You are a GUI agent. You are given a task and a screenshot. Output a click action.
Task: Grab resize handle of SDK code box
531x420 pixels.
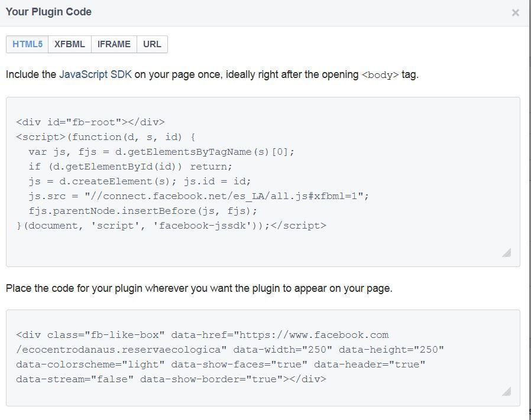(x=506, y=252)
